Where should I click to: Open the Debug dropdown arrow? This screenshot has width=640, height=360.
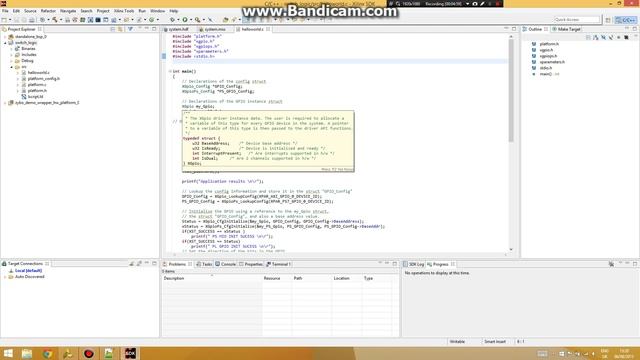178,20
